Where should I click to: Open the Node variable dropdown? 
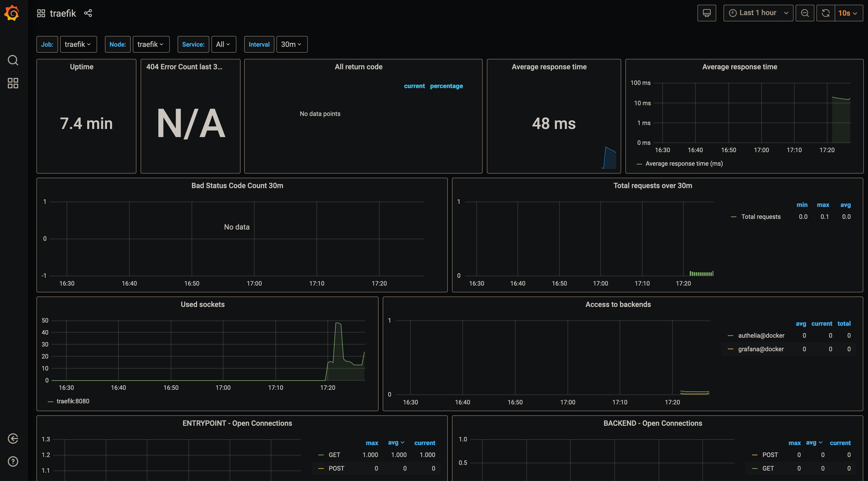click(151, 44)
